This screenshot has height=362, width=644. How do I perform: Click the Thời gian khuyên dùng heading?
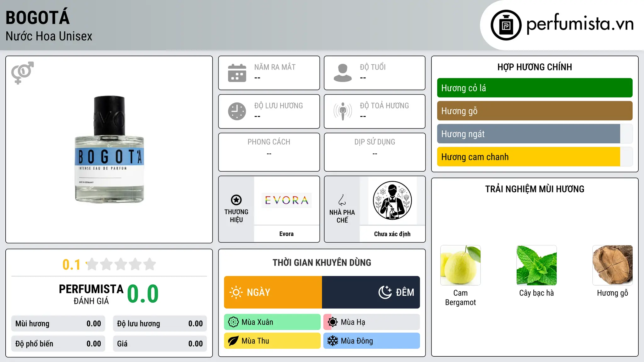tap(322, 262)
